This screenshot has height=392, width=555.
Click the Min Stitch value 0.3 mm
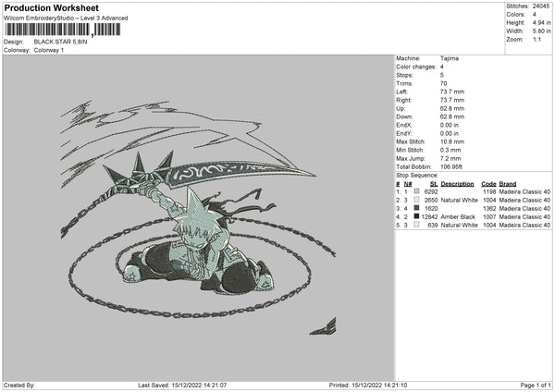pos(450,150)
